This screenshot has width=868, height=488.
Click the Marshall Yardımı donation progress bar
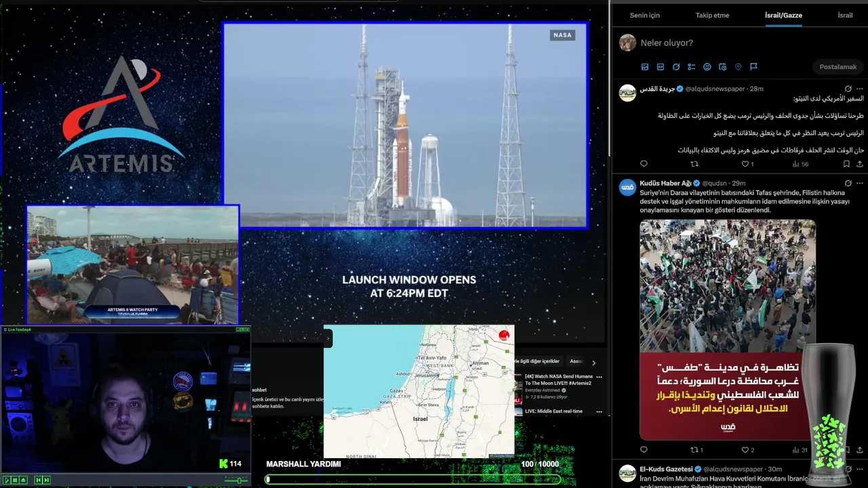(413, 479)
